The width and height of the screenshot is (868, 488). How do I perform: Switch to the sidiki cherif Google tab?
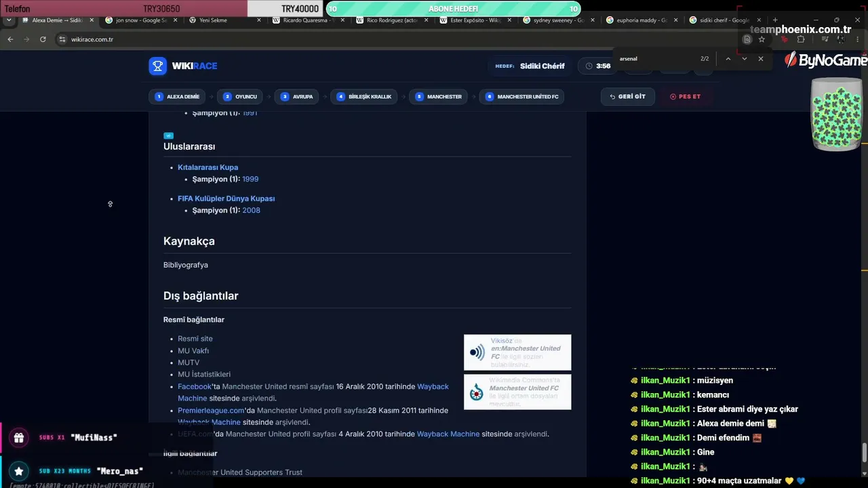(x=724, y=20)
